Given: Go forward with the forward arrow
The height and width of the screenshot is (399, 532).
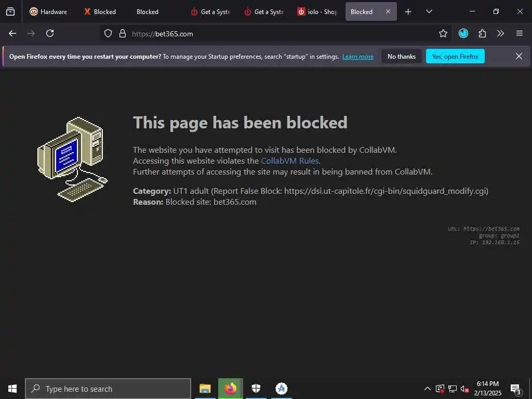Looking at the screenshot, I should tap(31, 33).
